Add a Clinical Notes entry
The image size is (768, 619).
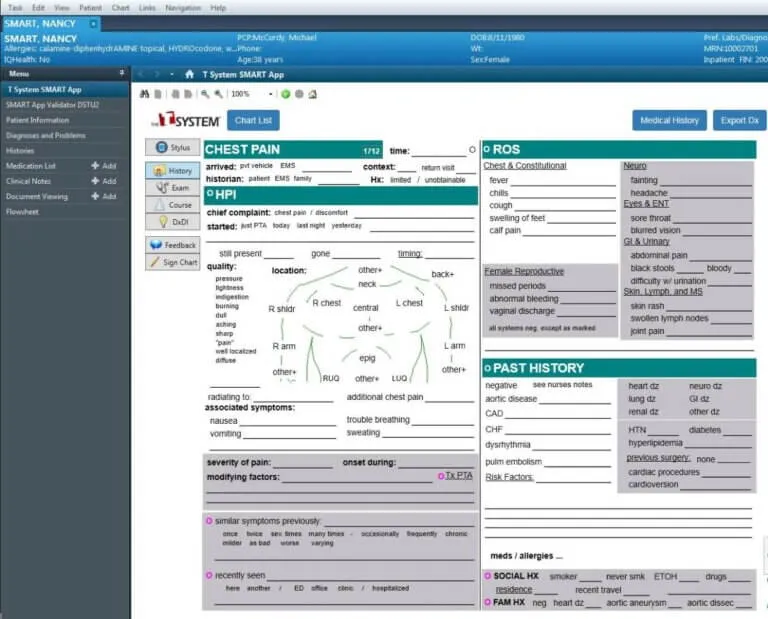coord(103,181)
